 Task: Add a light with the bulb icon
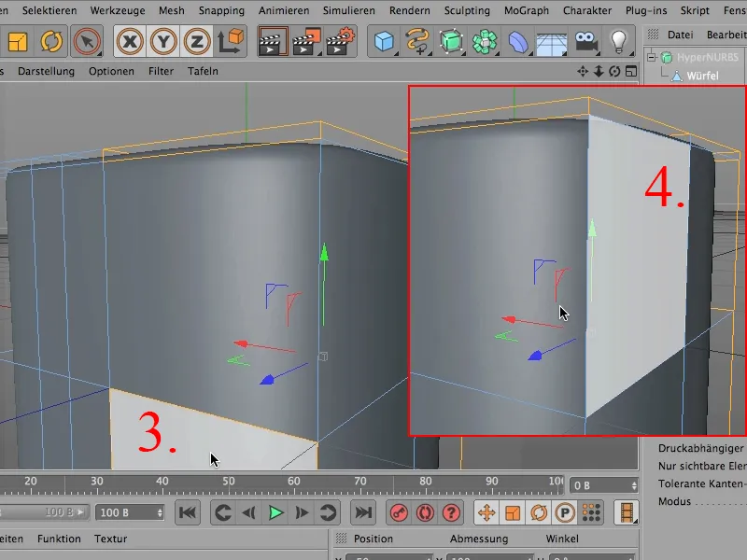617,42
